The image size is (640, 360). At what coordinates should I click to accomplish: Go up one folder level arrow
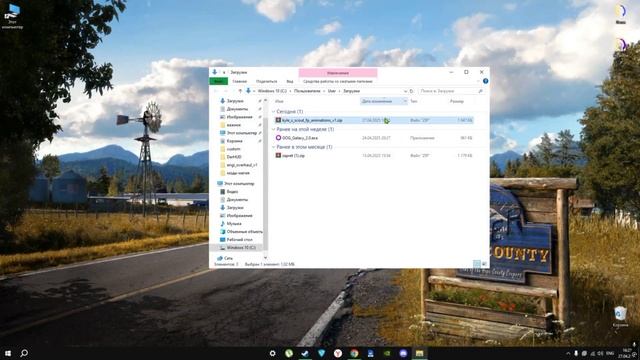[x=240, y=91]
